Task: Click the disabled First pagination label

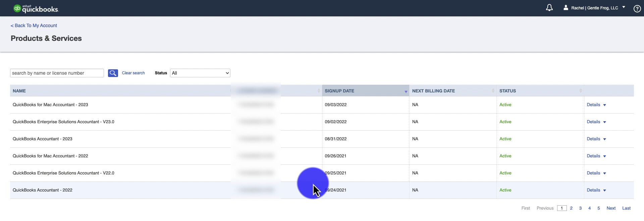Action: pyautogui.click(x=526, y=208)
